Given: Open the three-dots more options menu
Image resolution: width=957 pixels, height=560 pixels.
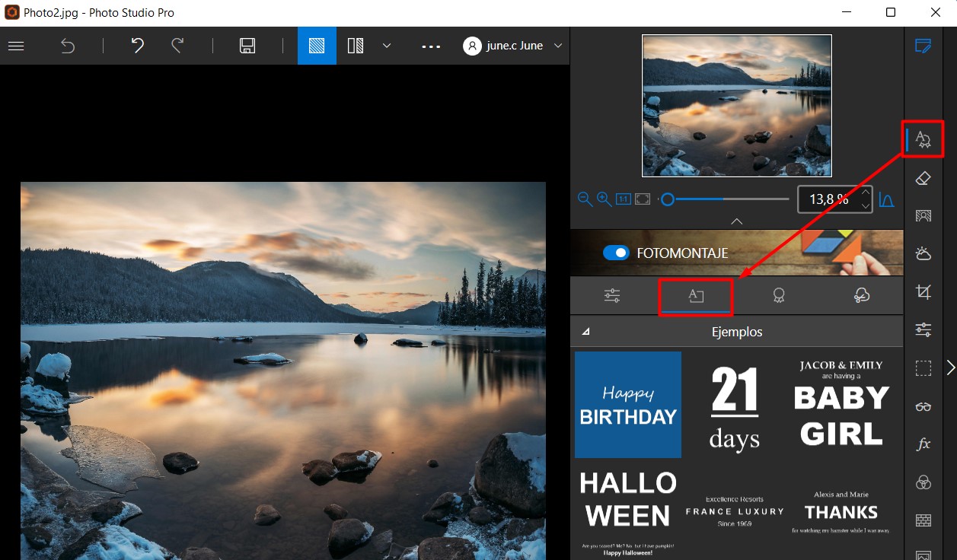Looking at the screenshot, I should click(431, 46).
